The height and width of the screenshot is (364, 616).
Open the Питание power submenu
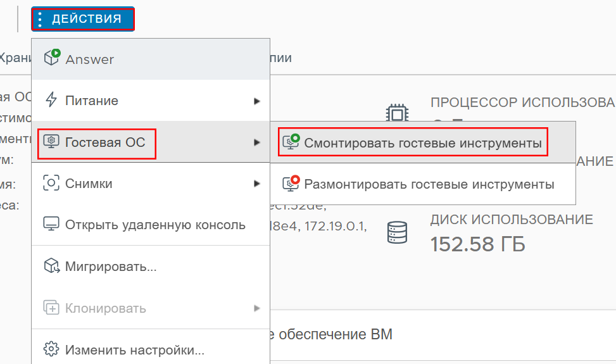[151, 101]
